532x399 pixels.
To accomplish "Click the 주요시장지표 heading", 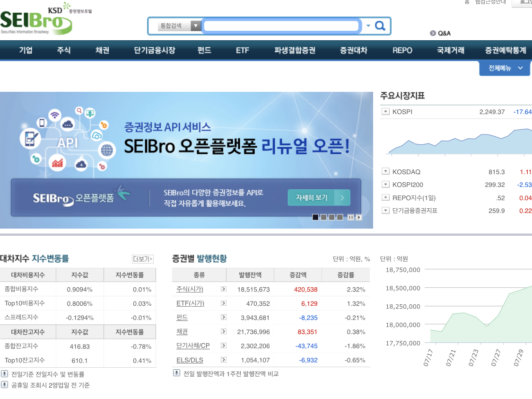I will (402, 96).
